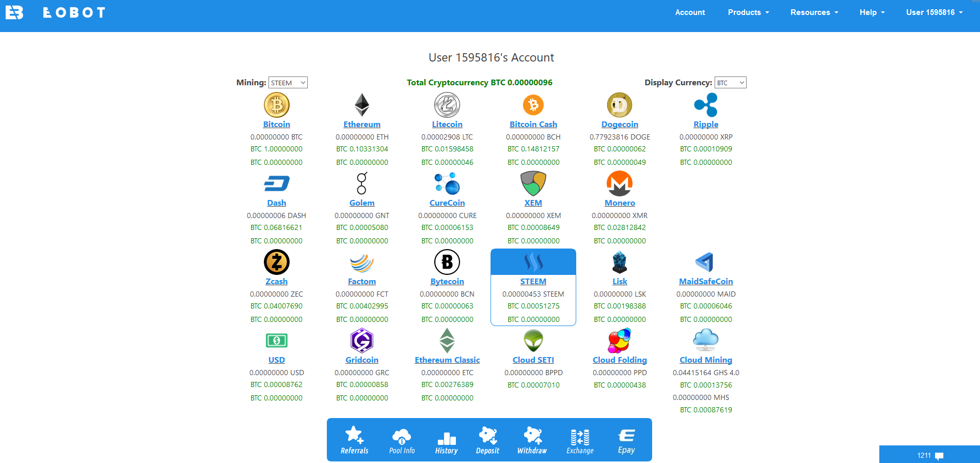Follow the Cloud SETI link
Image resolution: width=980 pixels, height=463 pixels.
533,360
